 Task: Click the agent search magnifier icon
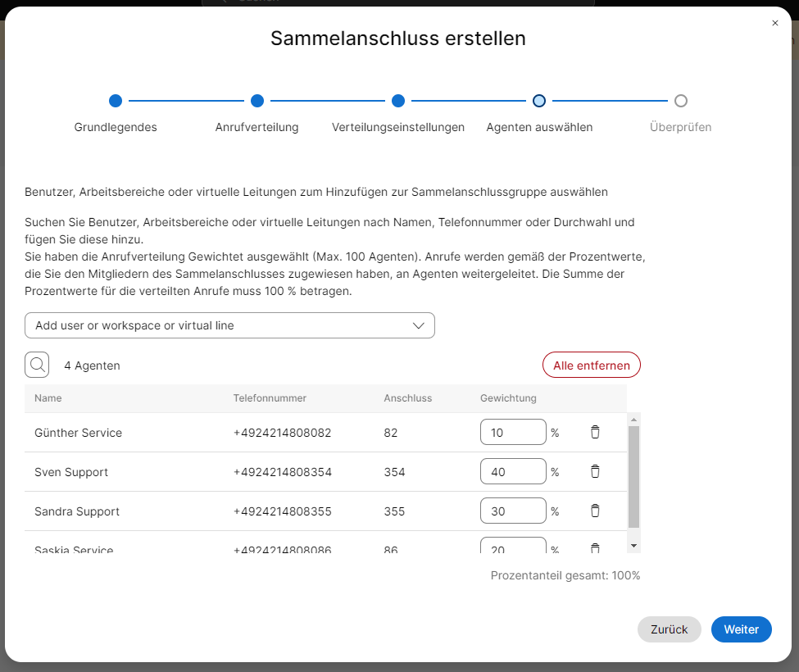point(37,365)
